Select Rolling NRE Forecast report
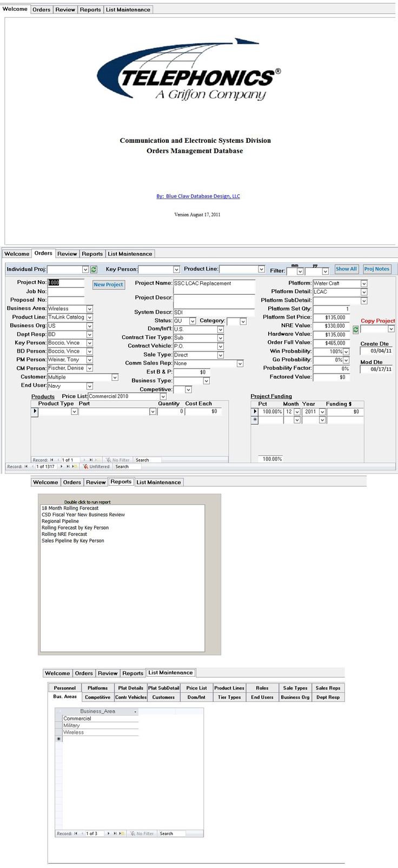 [x=64, y=534]
